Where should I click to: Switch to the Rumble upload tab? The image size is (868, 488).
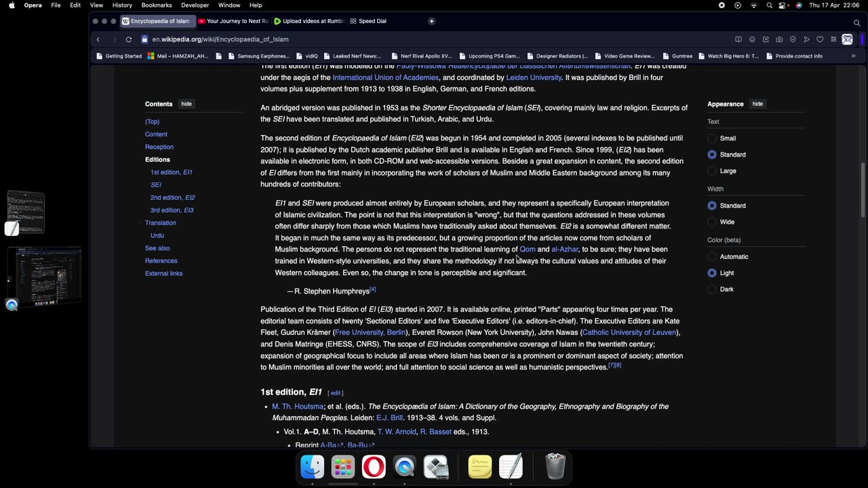pos(309,21)
